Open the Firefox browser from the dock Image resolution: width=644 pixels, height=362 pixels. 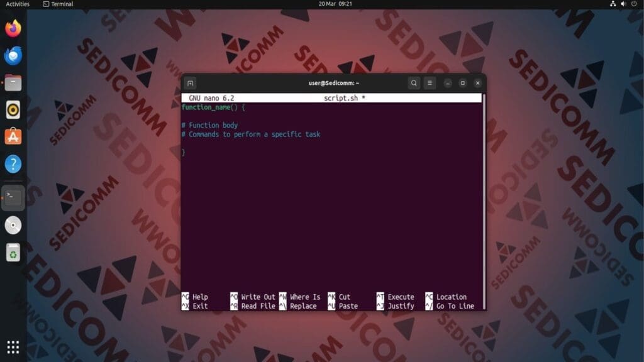click(13, 29)
